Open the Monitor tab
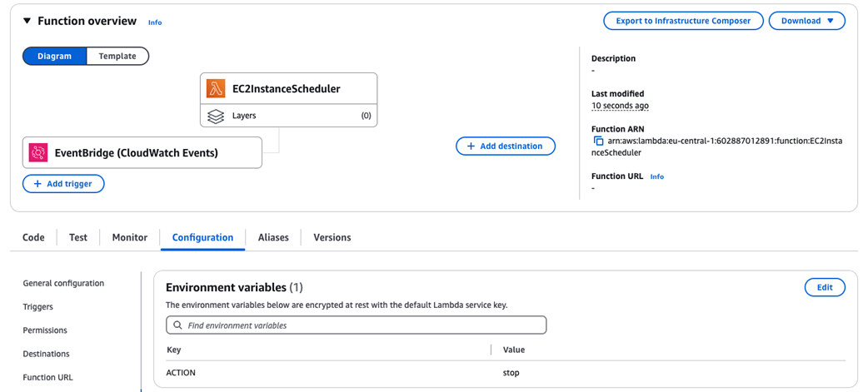Viewport: 868px width, 392px height. [130, 237]
